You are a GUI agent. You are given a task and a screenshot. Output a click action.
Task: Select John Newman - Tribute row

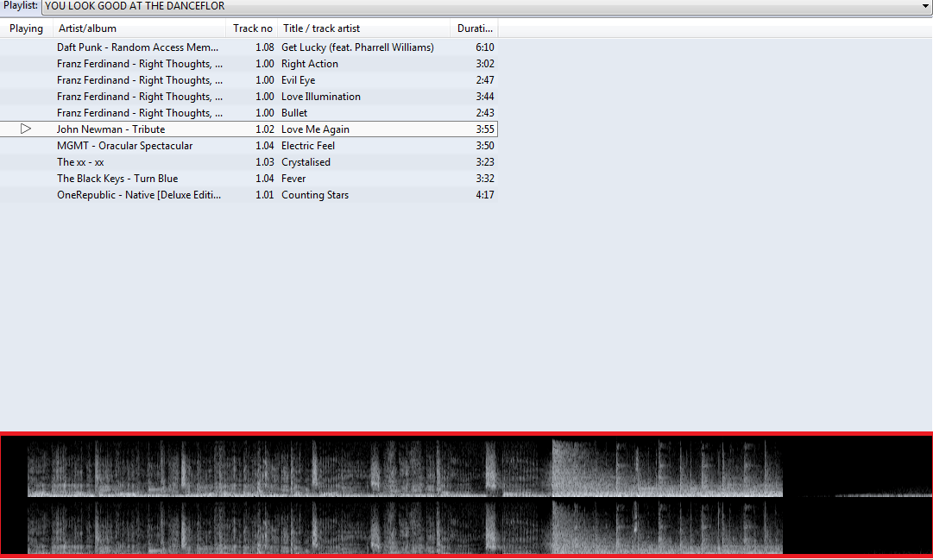coord(249,129)
